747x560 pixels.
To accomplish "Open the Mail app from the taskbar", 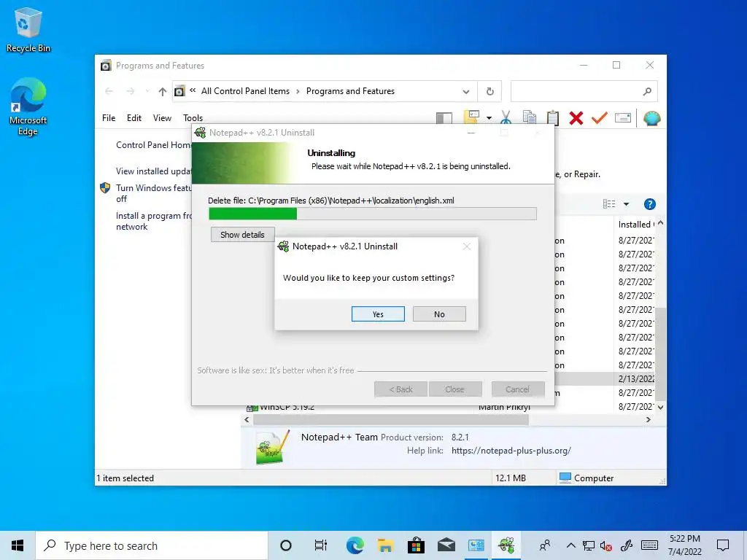I will tap(446, 545).
